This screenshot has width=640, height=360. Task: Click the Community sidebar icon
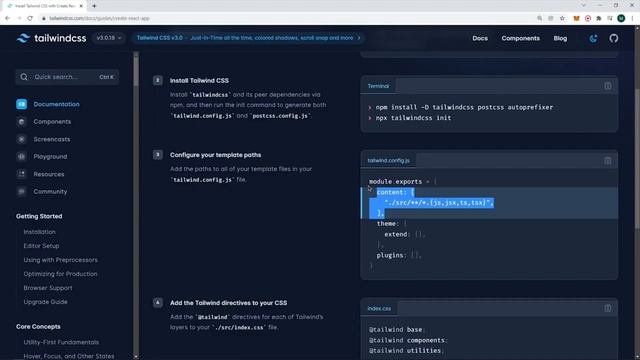point(22,191)
